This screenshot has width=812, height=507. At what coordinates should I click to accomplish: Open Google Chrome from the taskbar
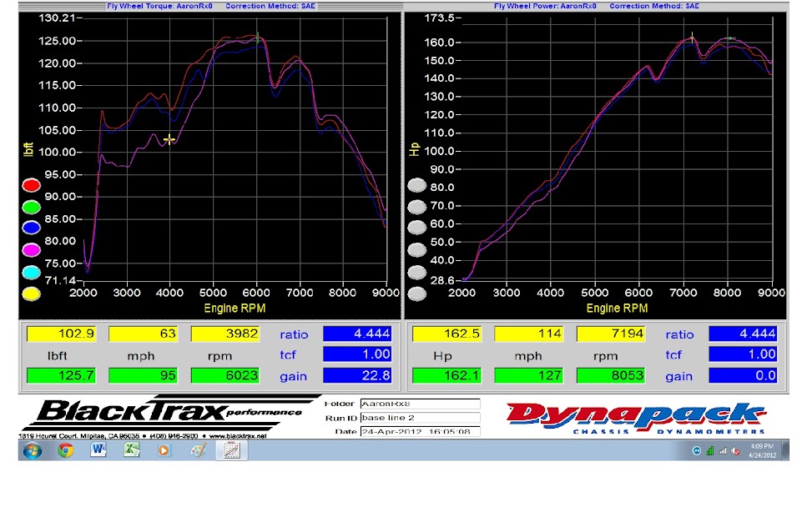coord(66,450)
